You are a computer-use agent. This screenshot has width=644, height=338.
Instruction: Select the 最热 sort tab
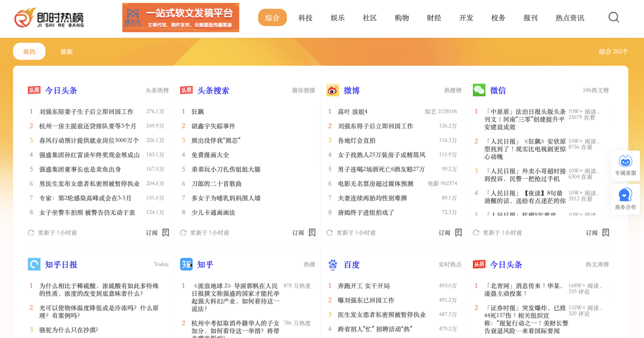[29, 51]
